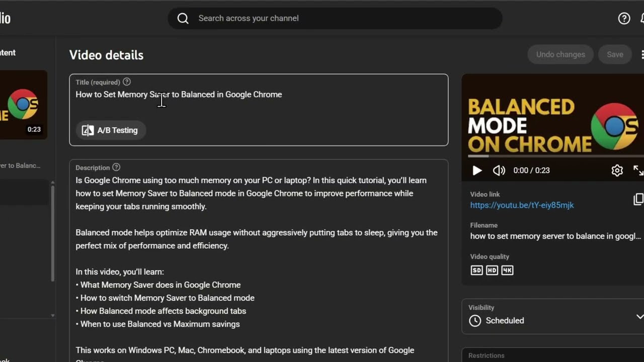This screenshot has width=644, height=362.
Task: Click the Undo changes button
Action: pos(560,54)
